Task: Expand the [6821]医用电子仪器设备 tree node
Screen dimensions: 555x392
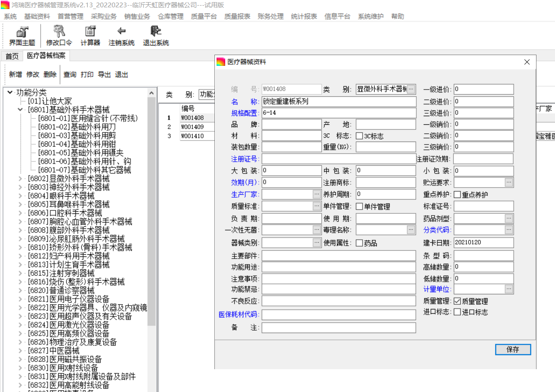Action: point(21,299)
